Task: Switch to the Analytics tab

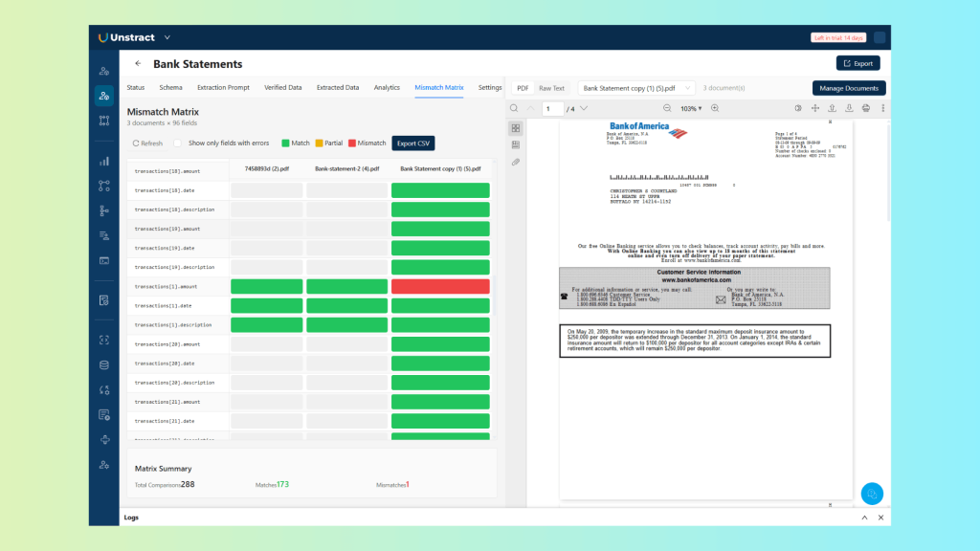Action: pyautogui.click(x=387, y=88)
